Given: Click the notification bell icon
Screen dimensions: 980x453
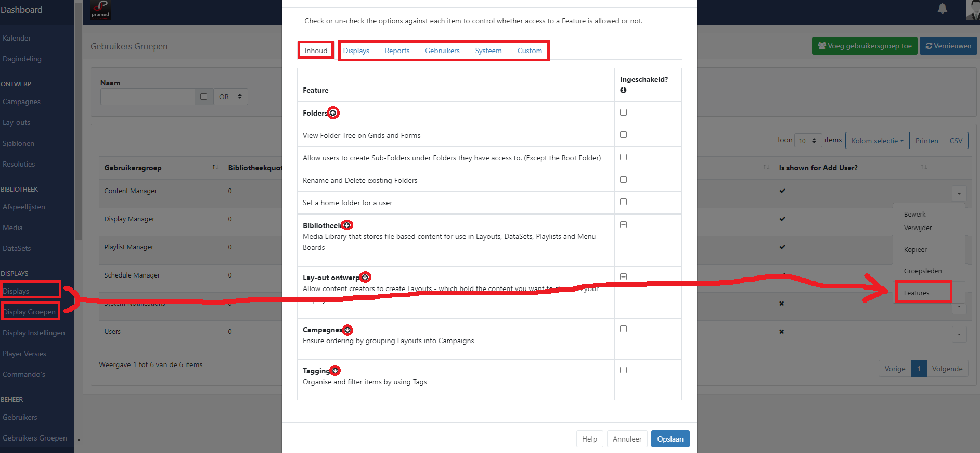Looking at the screenshot, I should (942, 9).
